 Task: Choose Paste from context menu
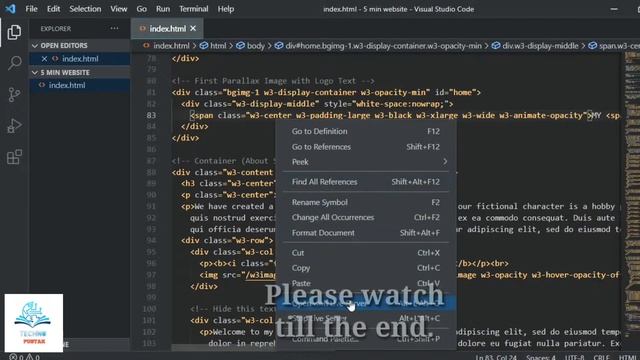point(366,283)
